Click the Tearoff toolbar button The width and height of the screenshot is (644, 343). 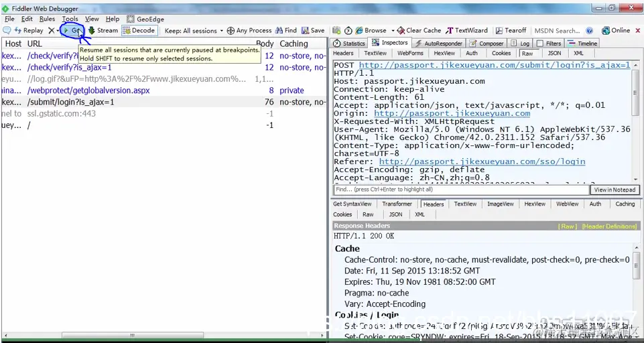[x=511, y=30]
